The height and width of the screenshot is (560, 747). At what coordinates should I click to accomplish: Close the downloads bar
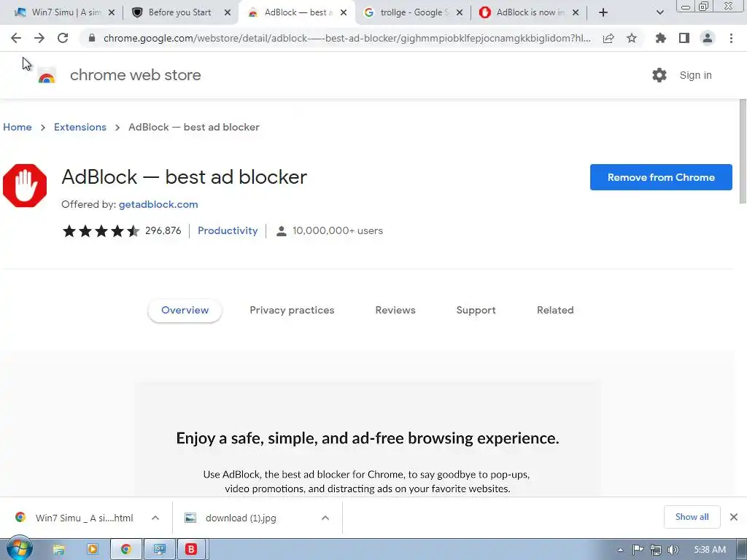point(734,517)
